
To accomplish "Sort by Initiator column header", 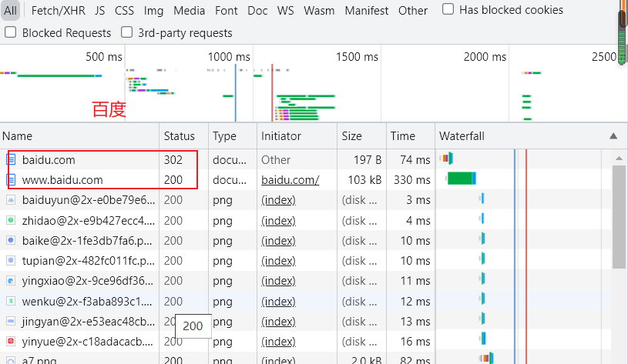I will (x=297, y=136).
